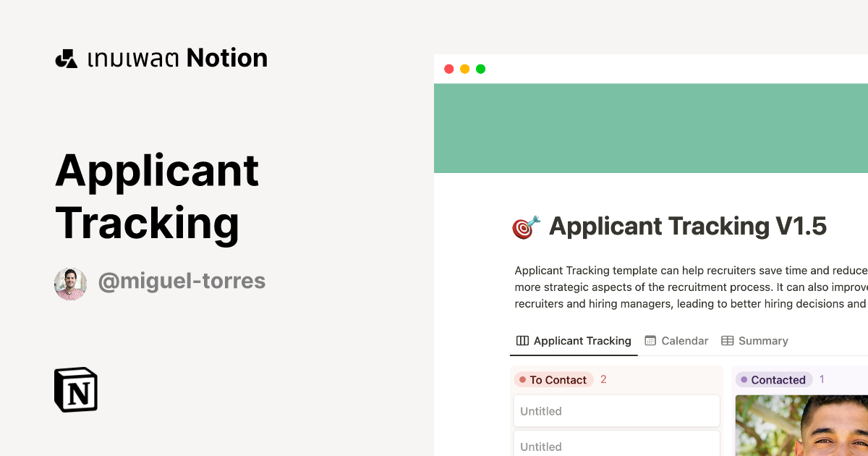Click the count number 2 beside To Contact
This screenshot has height=456, width=868.
click(603, 379)
